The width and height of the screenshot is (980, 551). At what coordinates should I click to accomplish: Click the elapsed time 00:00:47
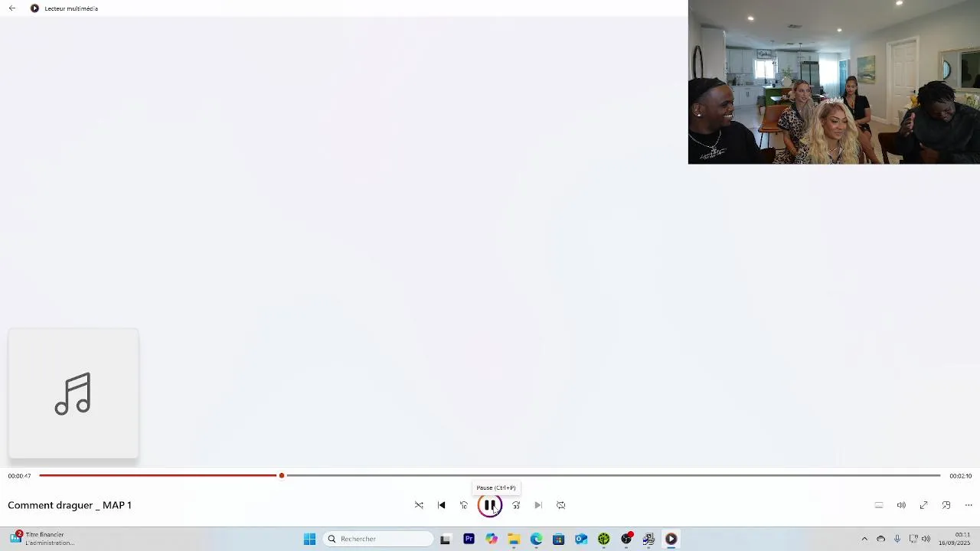[x=19, y=476]
